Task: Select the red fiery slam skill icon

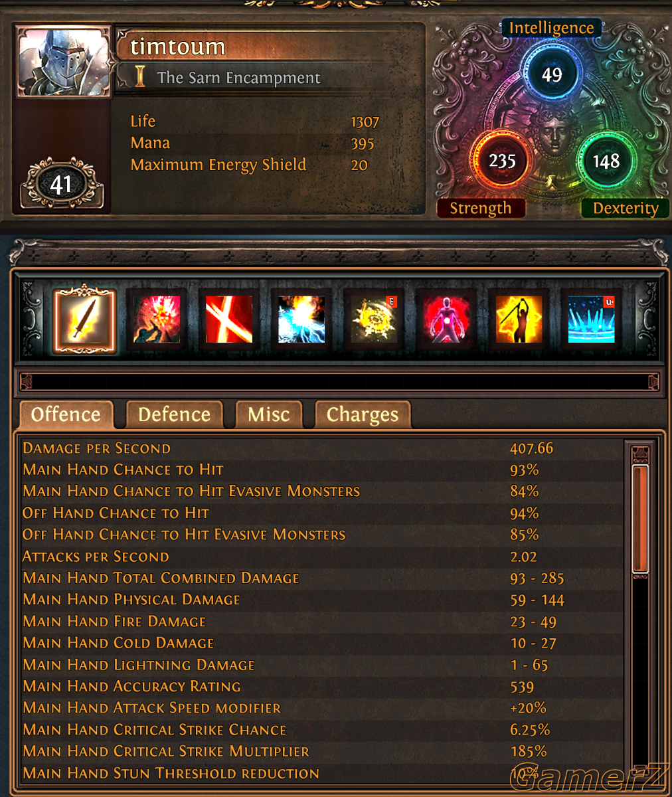Action: (x=157, y=319)
